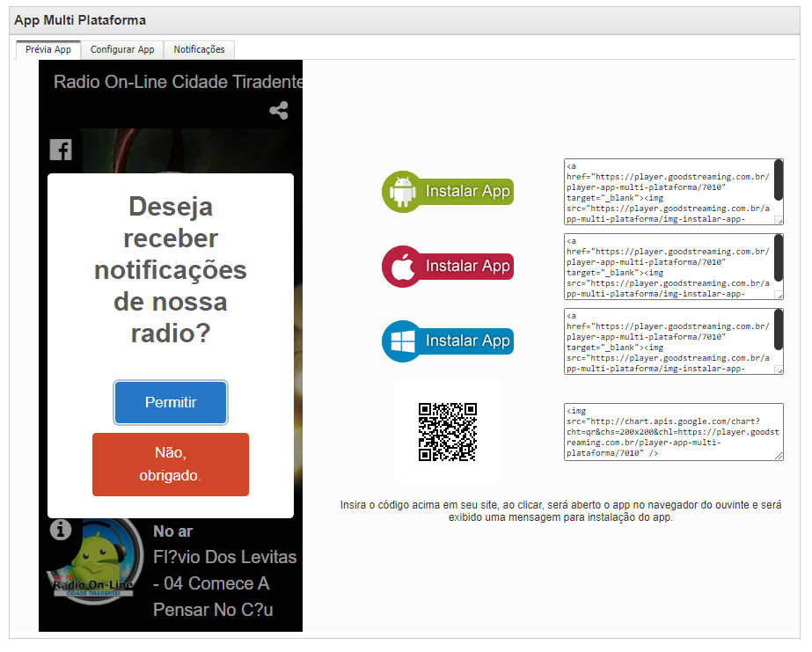
Task: Click the QR code embed text area
Action: click(673, 432)
